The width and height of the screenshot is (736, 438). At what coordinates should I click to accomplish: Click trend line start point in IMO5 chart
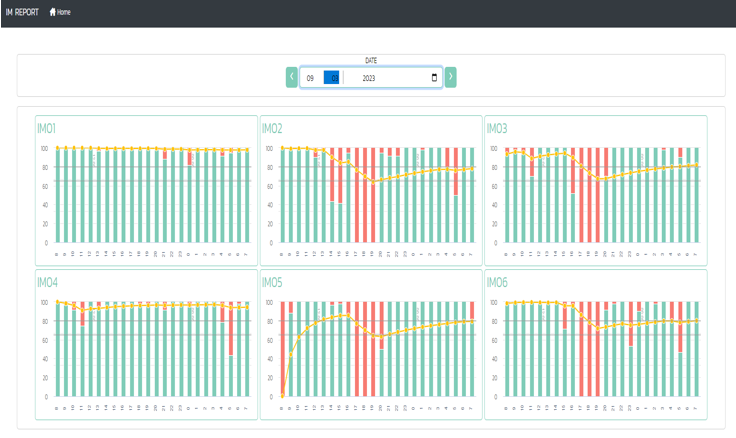(283, 394)
